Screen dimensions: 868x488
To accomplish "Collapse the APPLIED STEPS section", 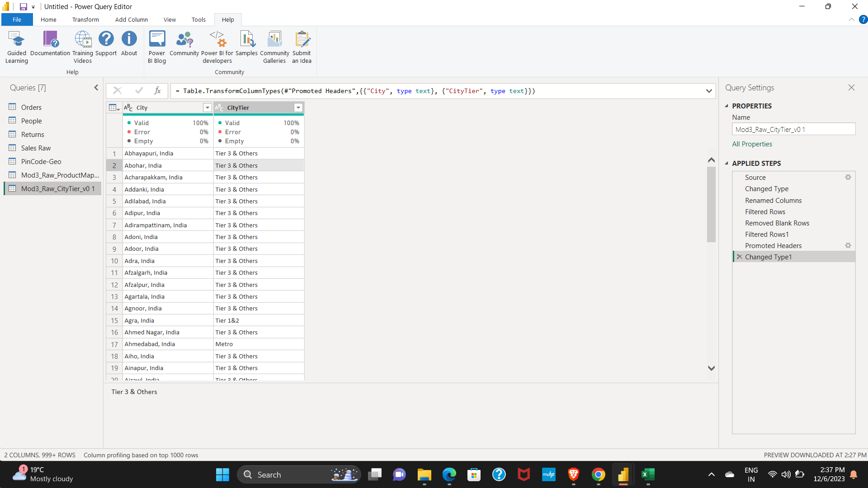I will coord(726,164).
